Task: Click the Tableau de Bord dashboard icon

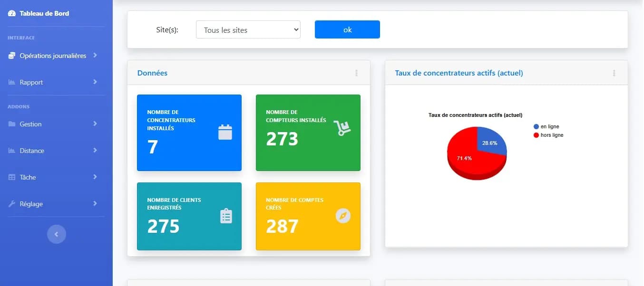Action: (12, 13)
